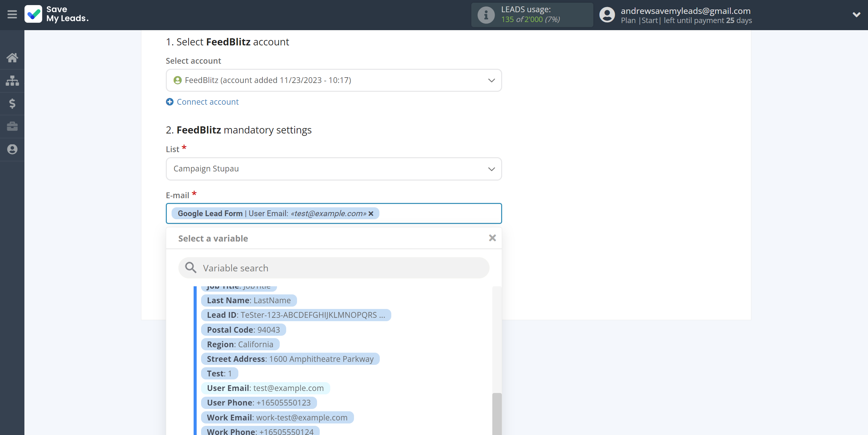The image size is (868, 435).
Task: Choose the Work Phone variable
Action: coord(260,431)
